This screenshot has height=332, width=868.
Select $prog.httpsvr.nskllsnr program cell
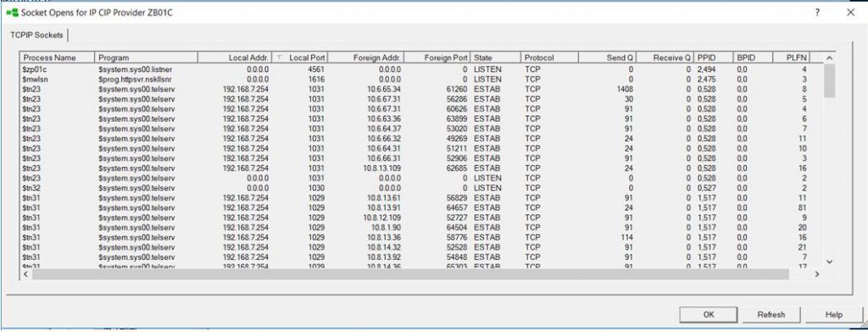coord(136,80)
